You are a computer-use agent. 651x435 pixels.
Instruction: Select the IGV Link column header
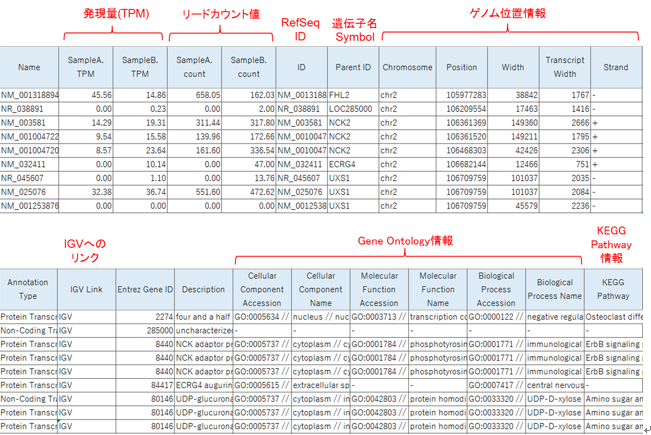click(86, 289)
